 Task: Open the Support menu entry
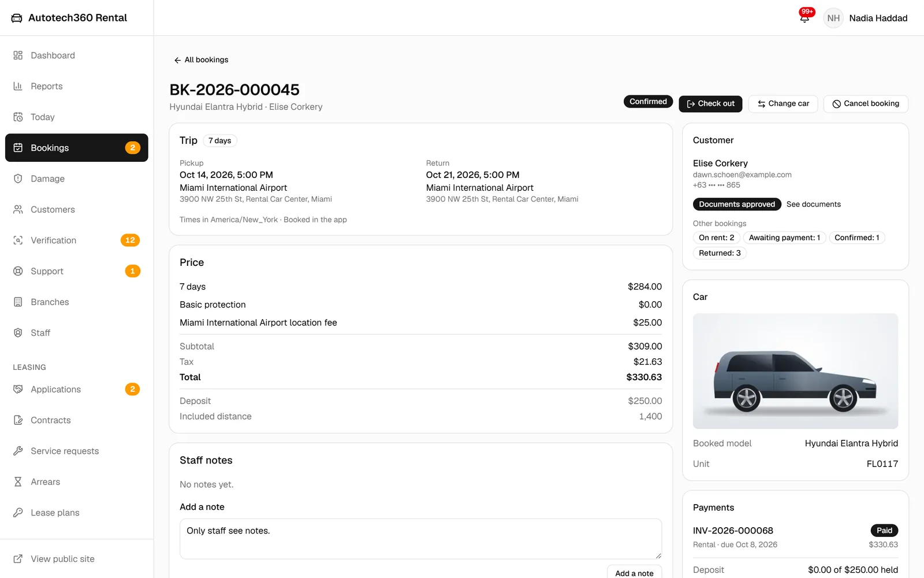[77, 271]
